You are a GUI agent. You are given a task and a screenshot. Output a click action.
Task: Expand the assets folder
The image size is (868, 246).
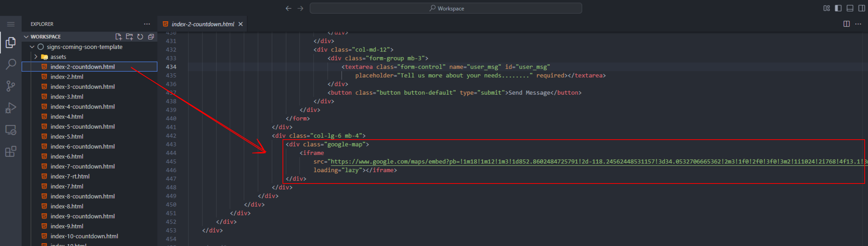coord(36,57)
